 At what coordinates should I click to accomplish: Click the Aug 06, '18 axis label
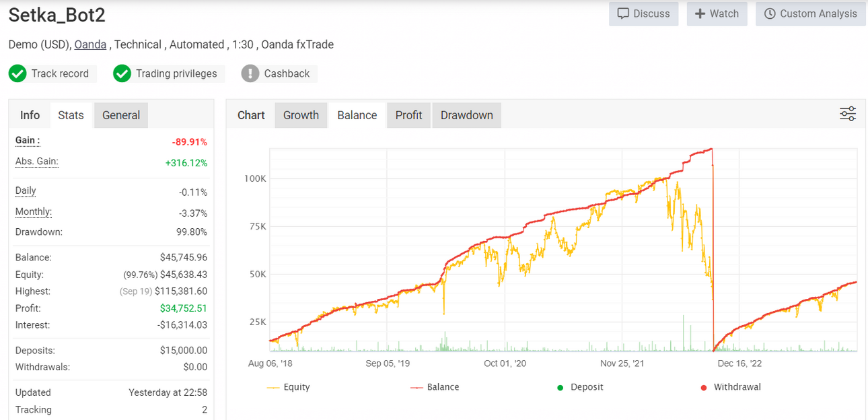point(270,363)
